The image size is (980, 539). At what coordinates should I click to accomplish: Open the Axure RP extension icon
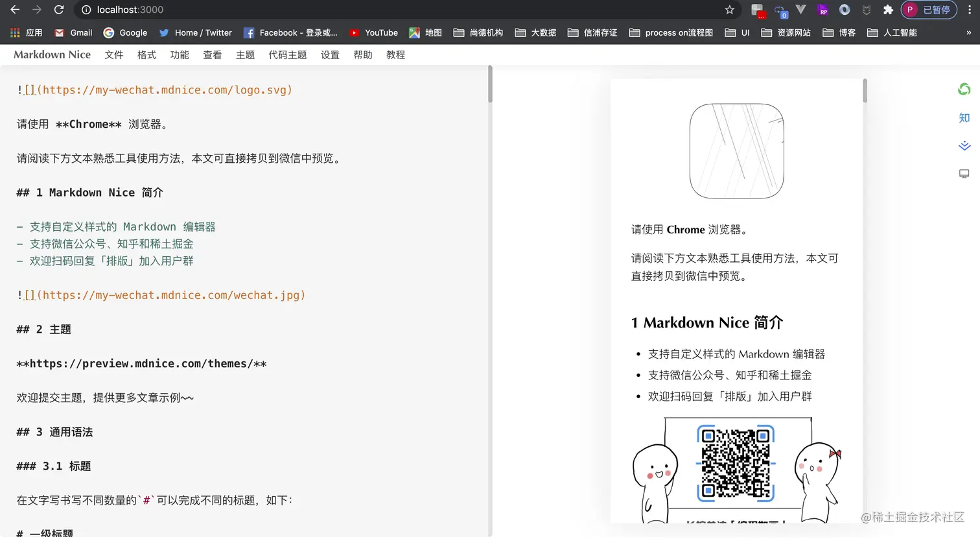(x=822, y=10)
